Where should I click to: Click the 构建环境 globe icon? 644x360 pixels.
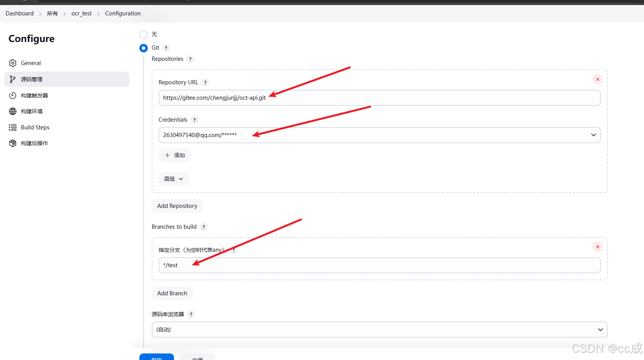[13, 111]
